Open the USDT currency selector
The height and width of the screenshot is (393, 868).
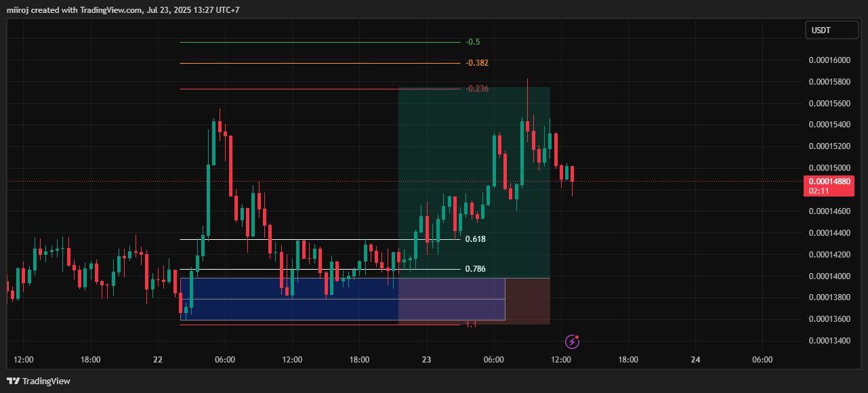(831, 30)
